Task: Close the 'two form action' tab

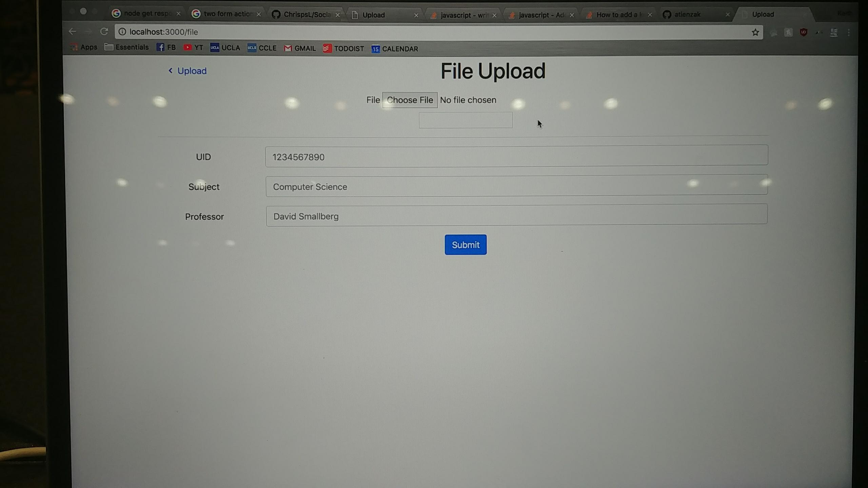Action: 259,14
